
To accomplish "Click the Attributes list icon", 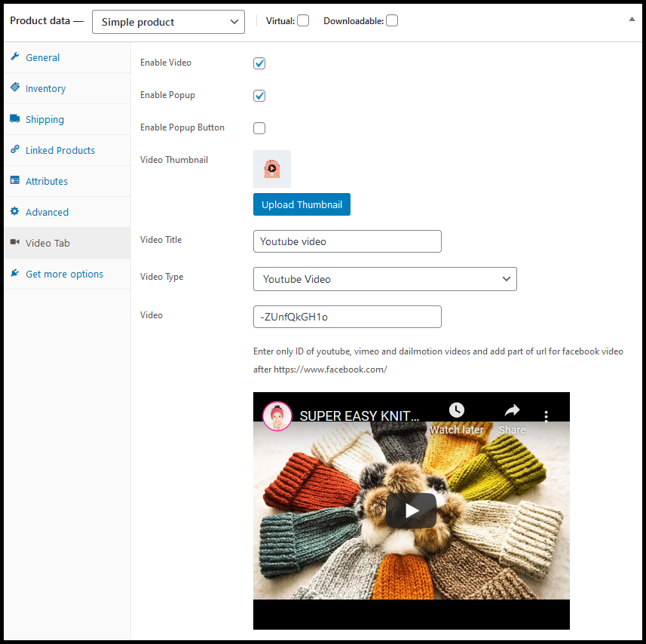I will [15, 180].
